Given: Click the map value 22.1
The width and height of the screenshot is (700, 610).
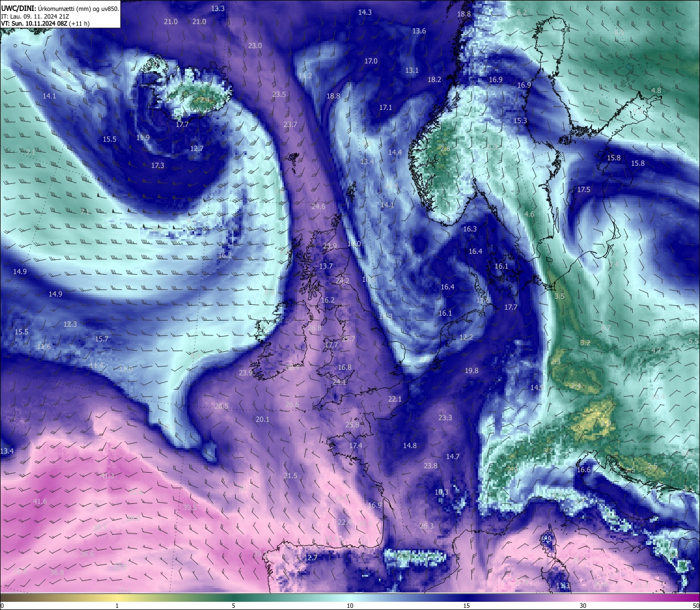Looking at the screenshot, I should 395,399.
